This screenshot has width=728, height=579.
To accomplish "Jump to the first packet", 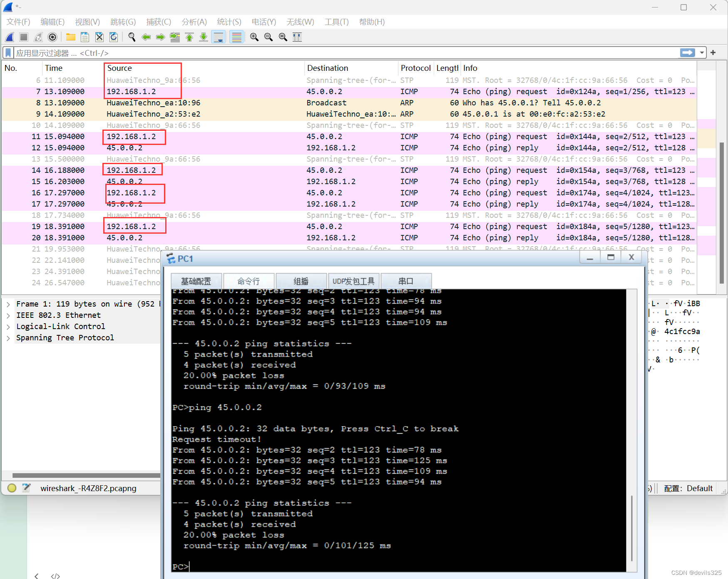I will [x=189, y=37].
